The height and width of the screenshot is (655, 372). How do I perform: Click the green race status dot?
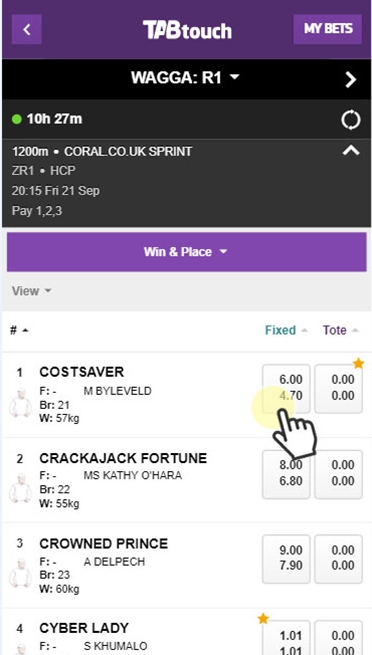17,119
